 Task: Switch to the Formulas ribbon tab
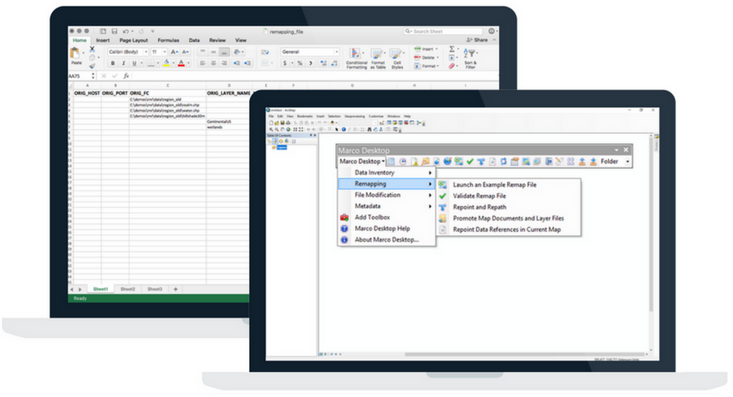[x=168, y=40]
